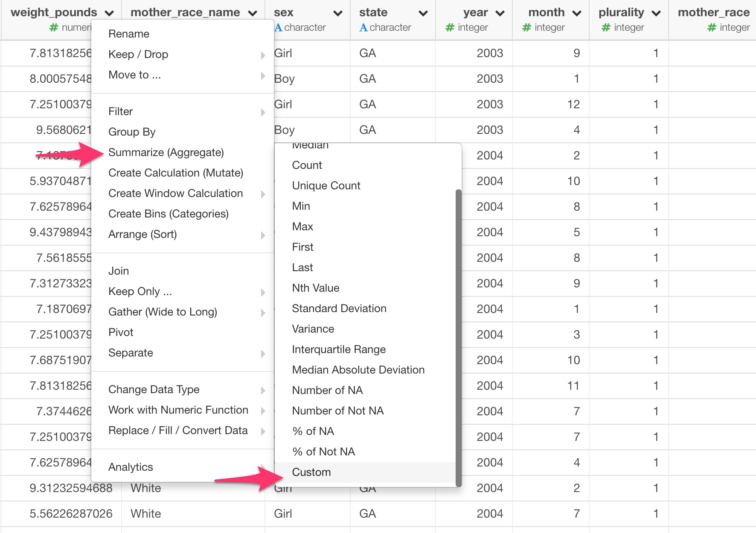This screenshot has height=533, width=756.
Task: Expand the Keep / Drop submenu arrow
Action: (263, 55)
